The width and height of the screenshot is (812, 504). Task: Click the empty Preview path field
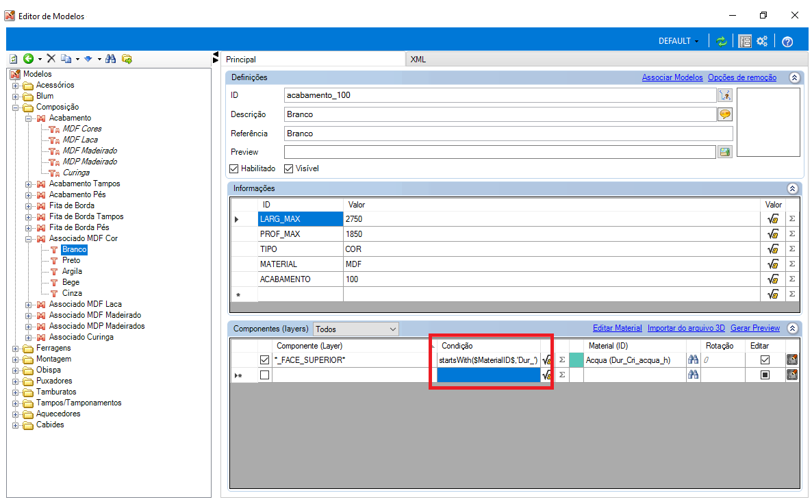(500, 152)
